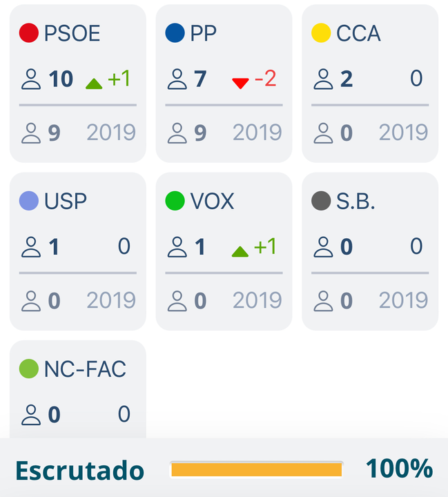Image resolution: width=448 pixels, height=497 pixels.
Task: Click VOX green up arrow indicator
Action: 240,251
